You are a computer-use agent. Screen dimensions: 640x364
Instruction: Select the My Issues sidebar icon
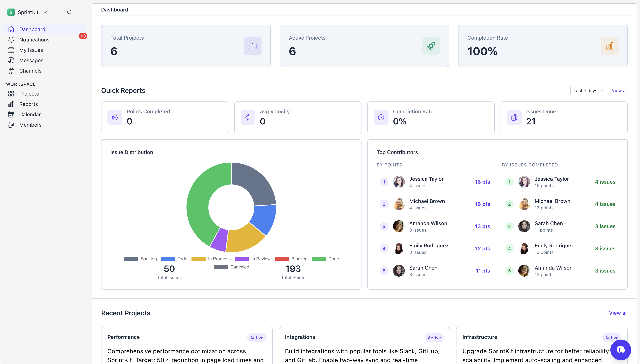coord(11,50)
